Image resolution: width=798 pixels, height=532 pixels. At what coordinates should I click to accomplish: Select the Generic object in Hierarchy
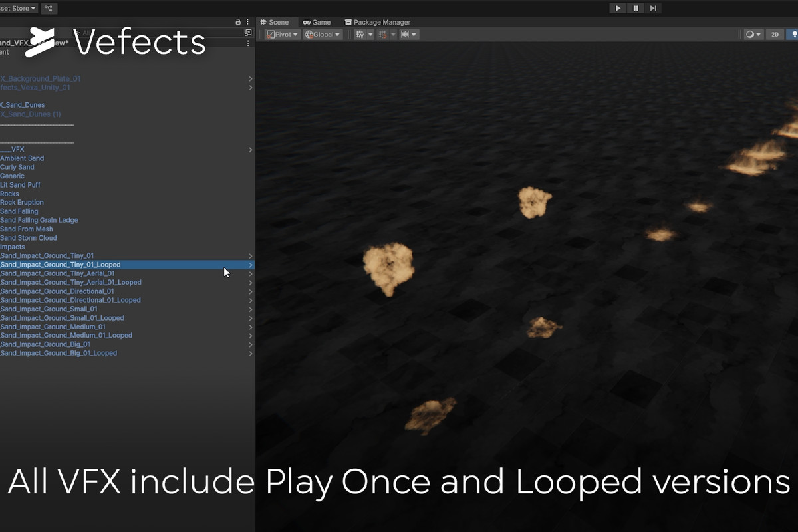point(12,176)
